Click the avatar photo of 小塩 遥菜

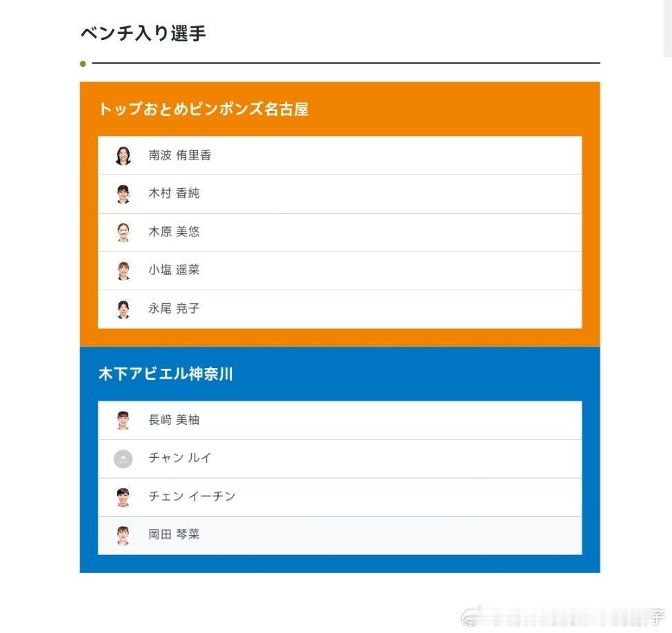point(123,271)
